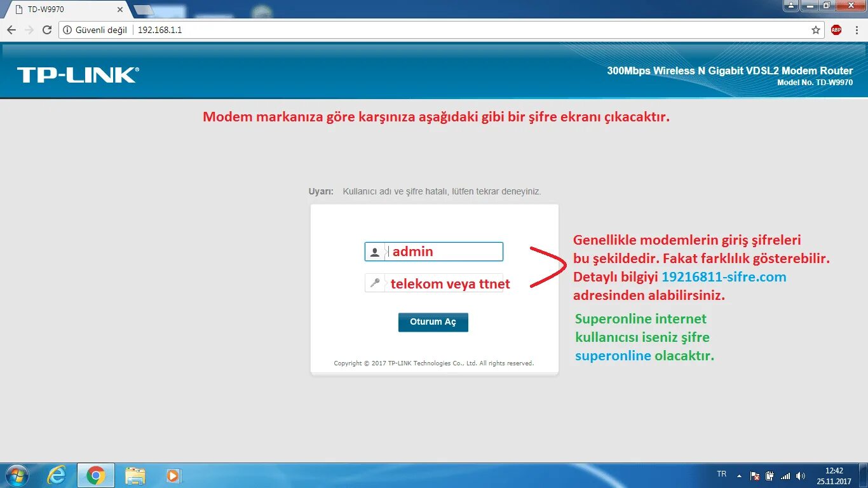Click the Show desktop strip
Image resolution: width=868 pixels, height=488 pixels.
tap(864, 475)
